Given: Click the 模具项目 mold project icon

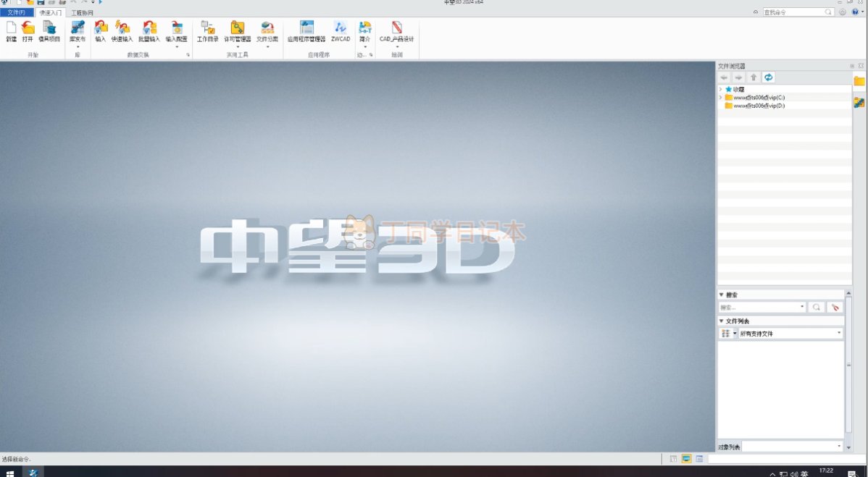Looking at the screenshot, I should (x=49, y=29).
